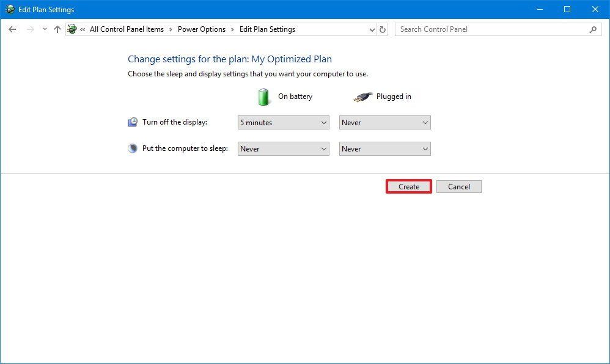Viewport: 610px width, 364px height.
Task: Click the Create button
Action: point(408,186)
